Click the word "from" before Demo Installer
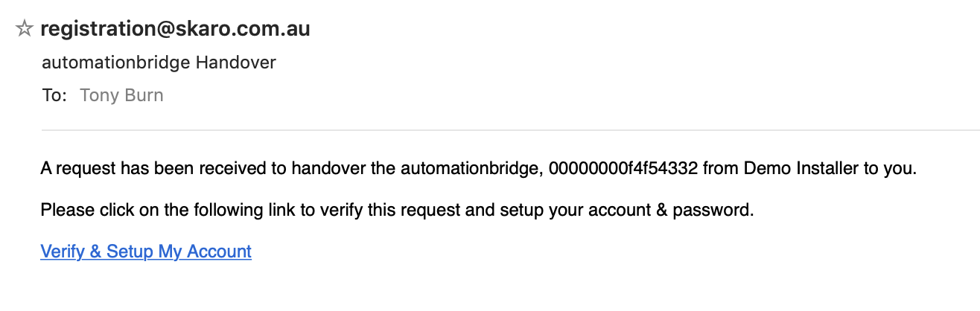This screenshot has height=311, width=980. point(720,169)
